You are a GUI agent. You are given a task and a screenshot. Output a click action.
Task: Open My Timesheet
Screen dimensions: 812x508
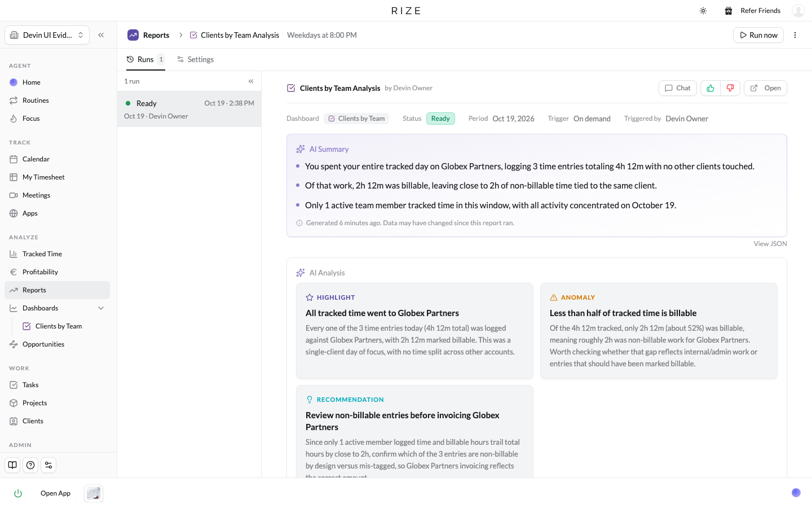click(57, 177)
